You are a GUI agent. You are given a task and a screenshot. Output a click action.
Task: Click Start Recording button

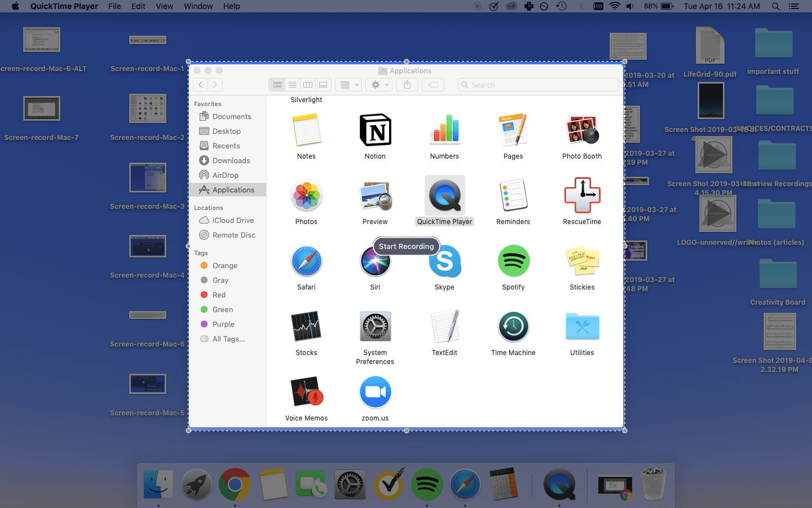[x=406, y=246]
